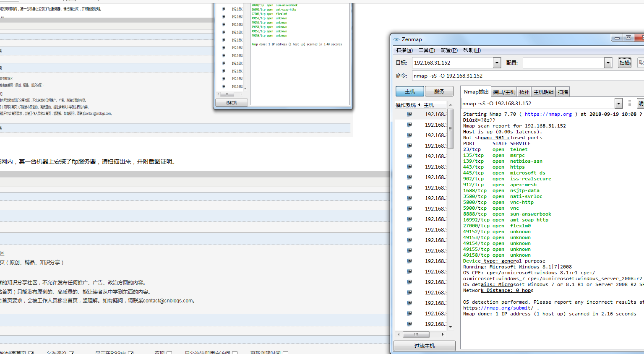
Task: Switch to the Nmap输出 tab
Action: coord(476,91)
